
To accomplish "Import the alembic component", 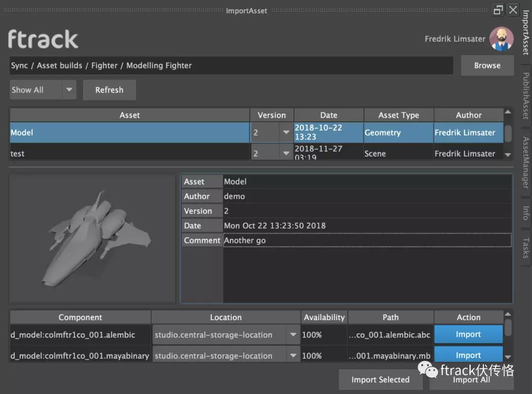I will [468, 334].
